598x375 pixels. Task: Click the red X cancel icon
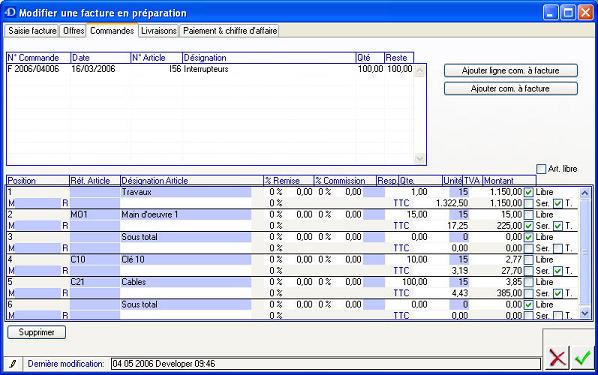557,358
